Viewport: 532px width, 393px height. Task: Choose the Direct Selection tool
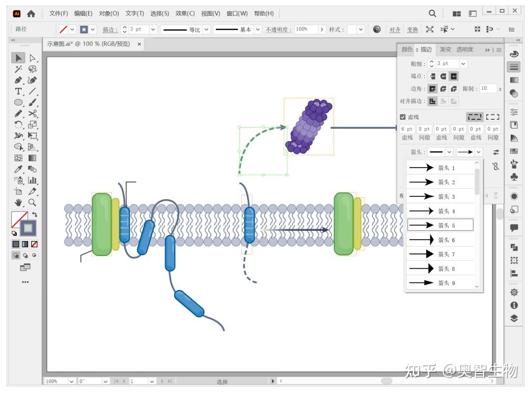pos(33,58)
